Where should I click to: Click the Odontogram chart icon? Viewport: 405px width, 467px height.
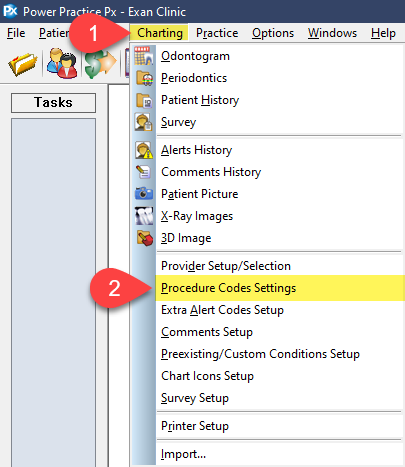pos(144,56)
